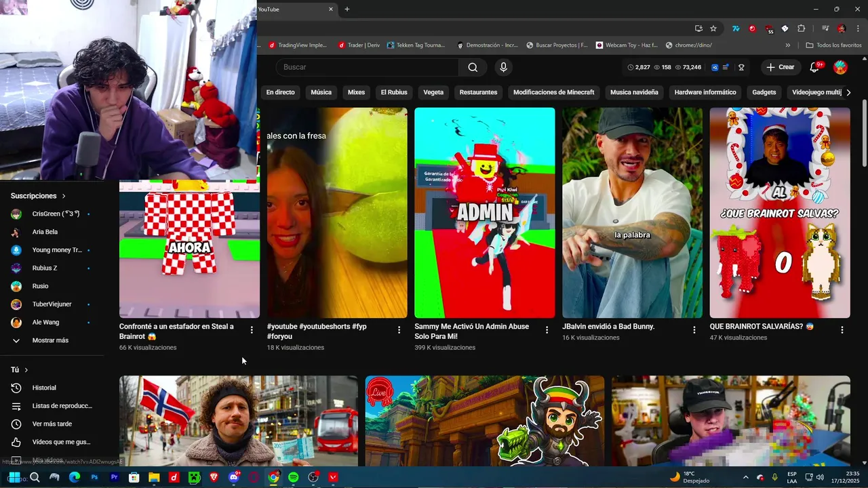868x488 pixels.
Task: Open Minecraft creeper icon in taskbar
Action: [x=194, y=477]
